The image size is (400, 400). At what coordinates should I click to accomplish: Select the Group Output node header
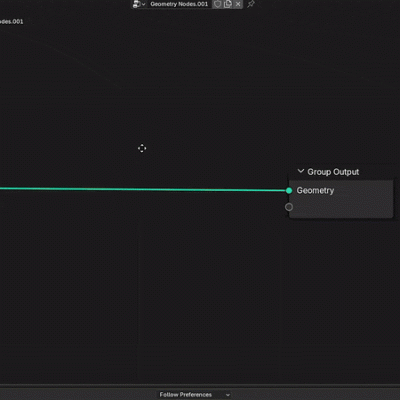pos(341,172)
